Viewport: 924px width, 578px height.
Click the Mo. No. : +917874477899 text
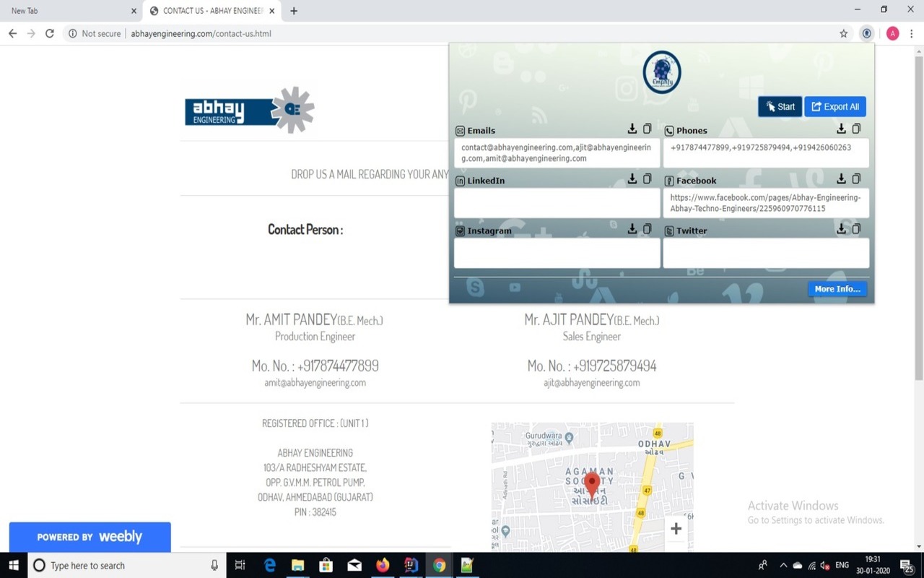pyautogui.click(x=315, y=366)
